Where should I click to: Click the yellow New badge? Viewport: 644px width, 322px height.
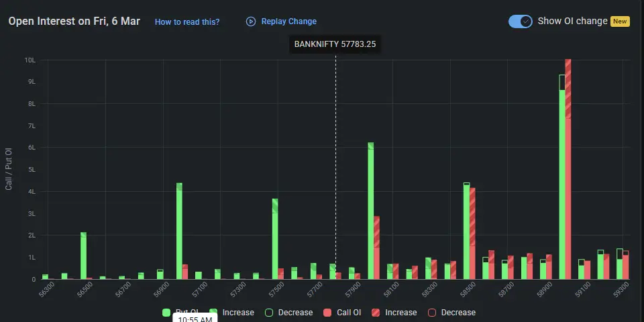(x=620, y=21)
